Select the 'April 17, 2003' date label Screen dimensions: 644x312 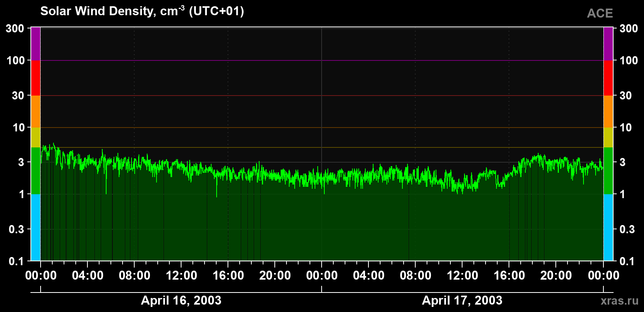tap(462, 300)
